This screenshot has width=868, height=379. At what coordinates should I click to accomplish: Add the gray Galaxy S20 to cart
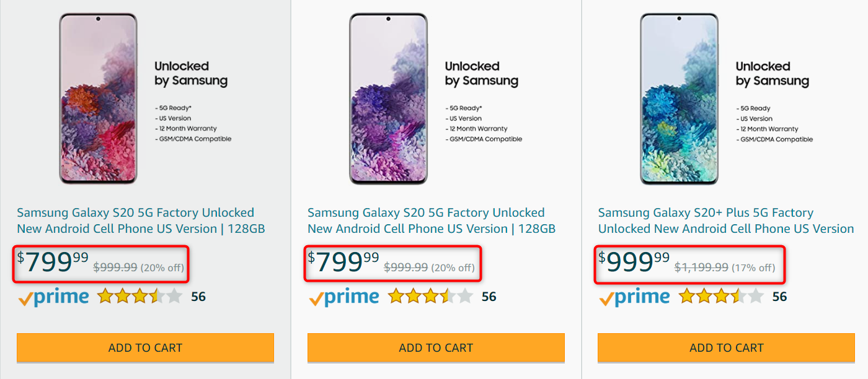pyautogui.click(x=436, y=347)
